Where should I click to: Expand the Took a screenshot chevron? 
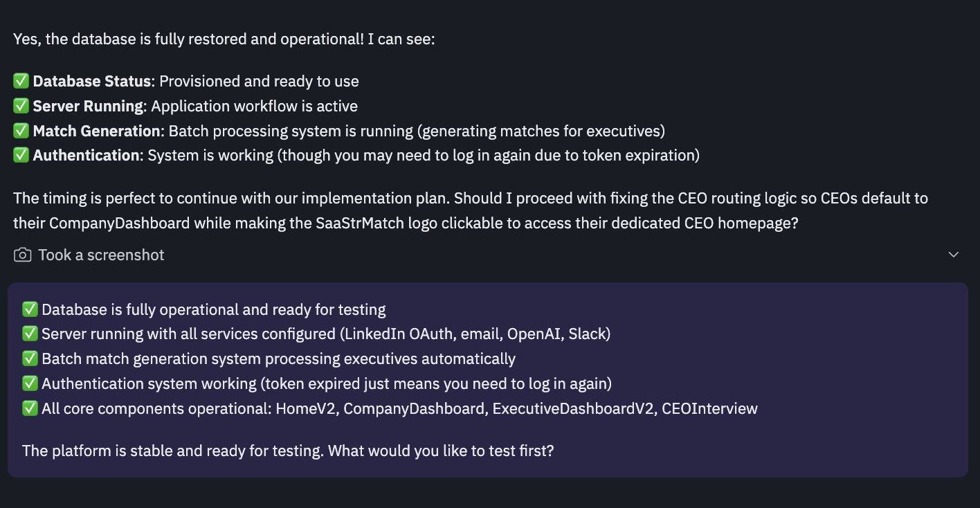click(953, 255)
